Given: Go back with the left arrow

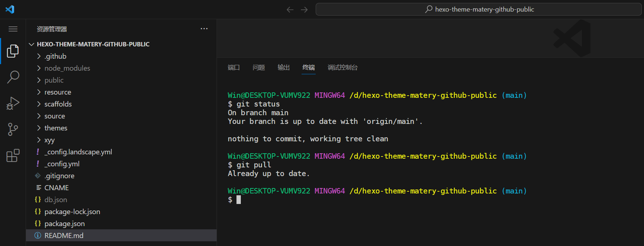Looking at the screenshot, I should [x=290, y=9].
